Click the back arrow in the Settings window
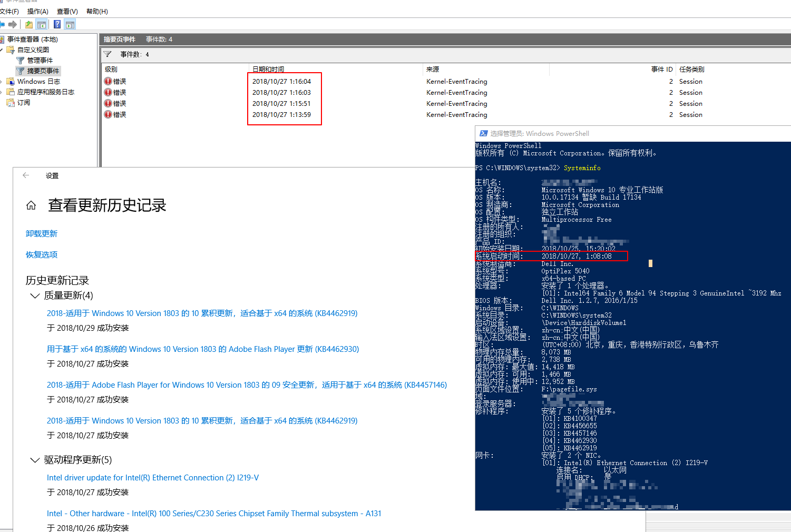Viewport: 791px width, 532px height. [x=26, y=175]
